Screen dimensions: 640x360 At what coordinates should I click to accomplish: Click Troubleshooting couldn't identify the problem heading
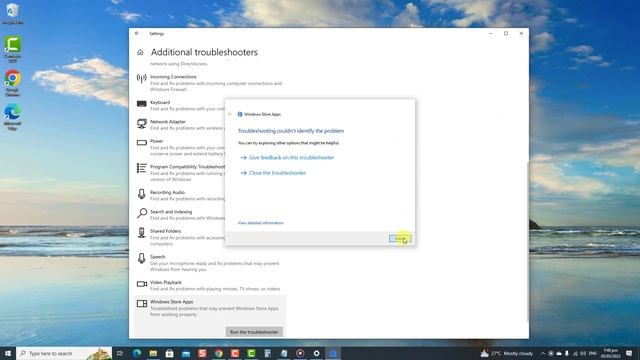click(291, 131)
